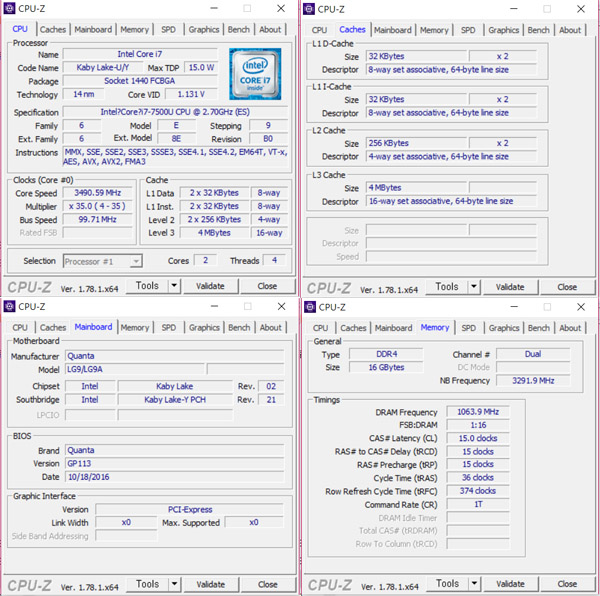Open Graphics tab in the CPU window
Image resolution: width=600 pixels, height=596 pixels.
pyautogui.click(x=204, y=29)
